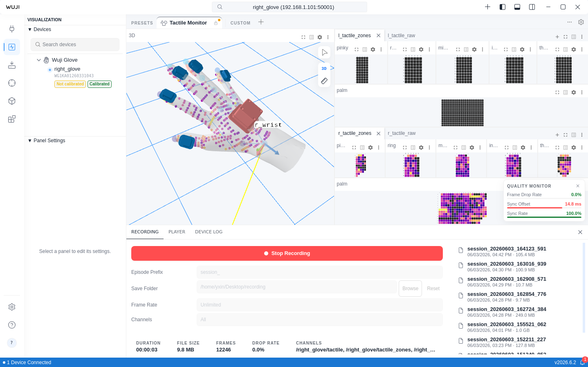Open the 3D cube sidebar icon
This screenshot has width=588, height=367.
click(x=12, y=101)
